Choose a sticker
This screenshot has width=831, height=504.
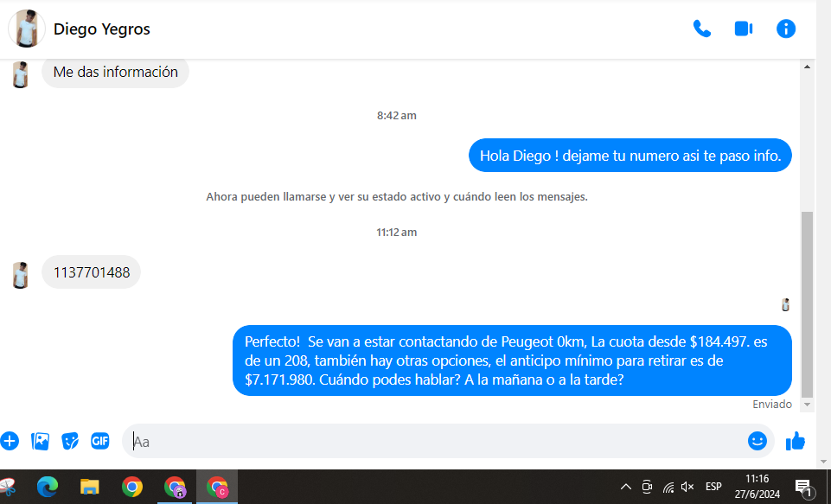[x=70, y=441]
